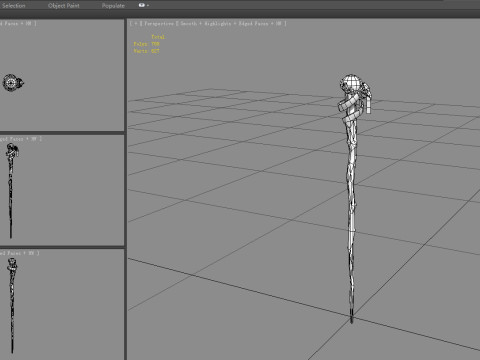
Task: Select the staff seen from above
Action: click(x=13, y=83)
